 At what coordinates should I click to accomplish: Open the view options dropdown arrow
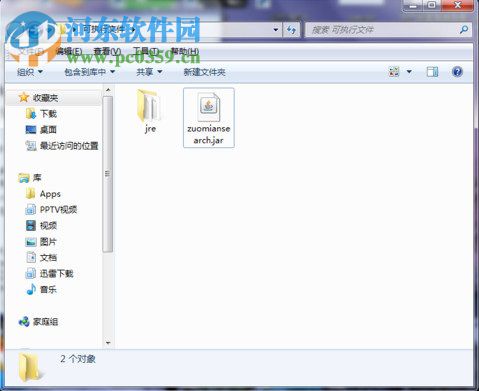click(409, 72)
